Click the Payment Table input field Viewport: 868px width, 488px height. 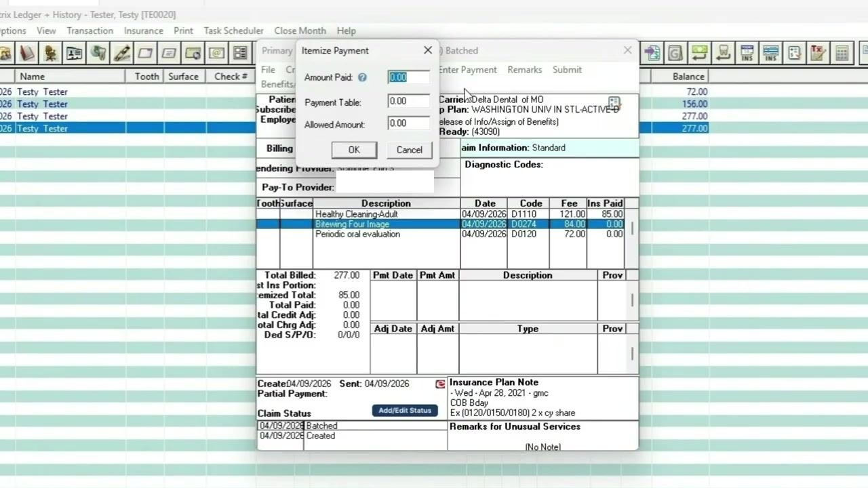(x=409, y=101)
